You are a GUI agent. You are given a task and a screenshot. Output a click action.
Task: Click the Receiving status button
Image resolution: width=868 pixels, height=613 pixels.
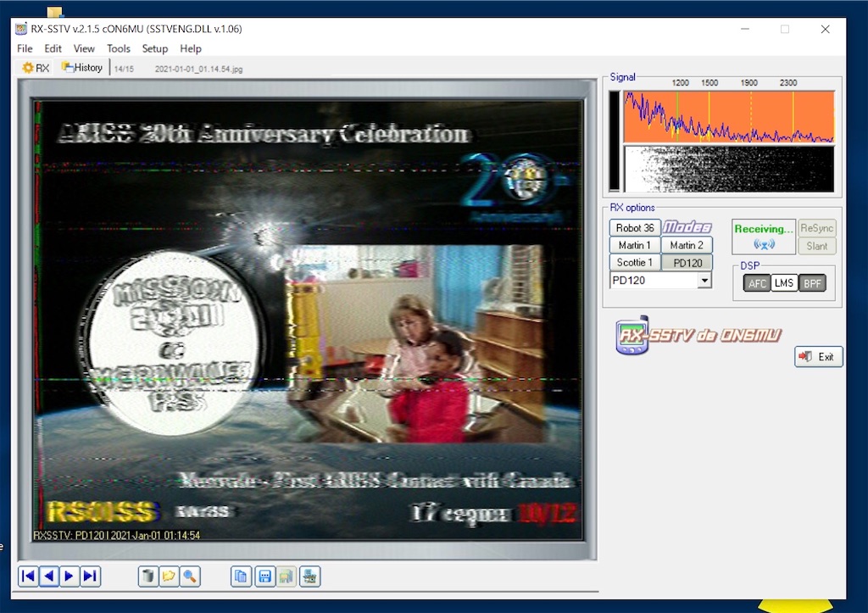(764, 237)
